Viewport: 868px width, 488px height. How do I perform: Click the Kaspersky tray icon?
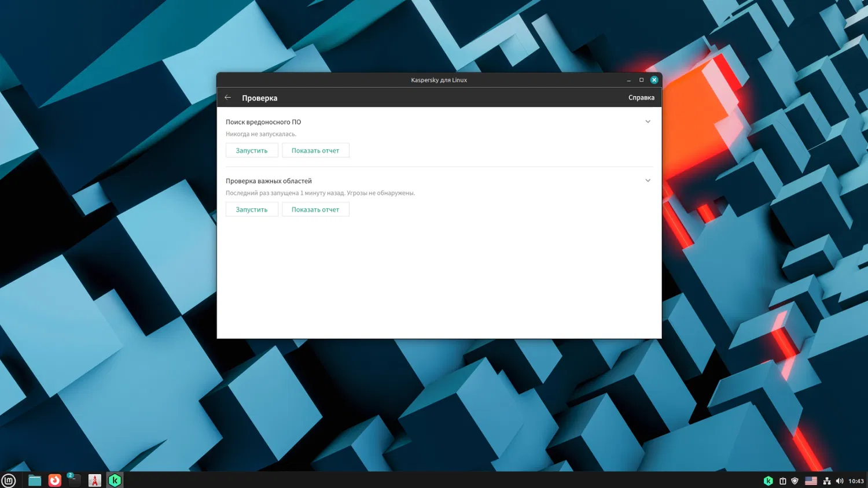point(768,480)
